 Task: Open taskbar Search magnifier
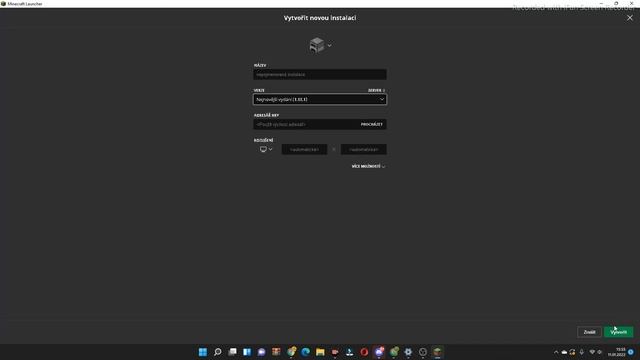click(x=218, y=352)
